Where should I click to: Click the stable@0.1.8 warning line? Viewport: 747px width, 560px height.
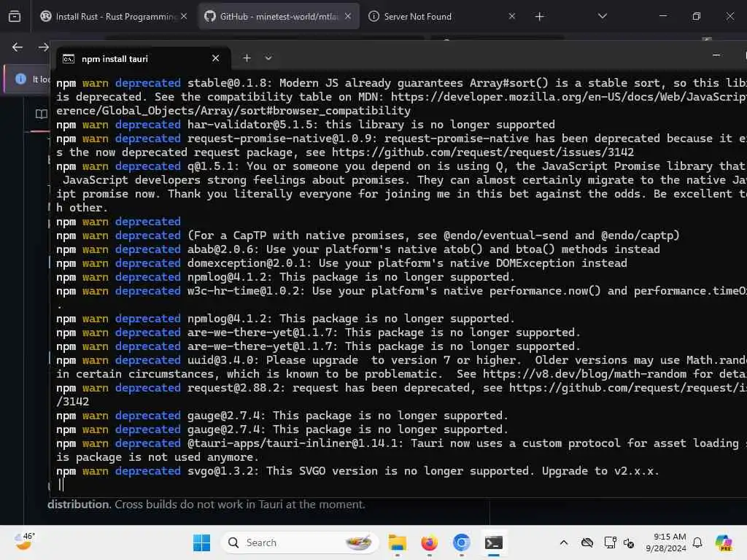401,97
